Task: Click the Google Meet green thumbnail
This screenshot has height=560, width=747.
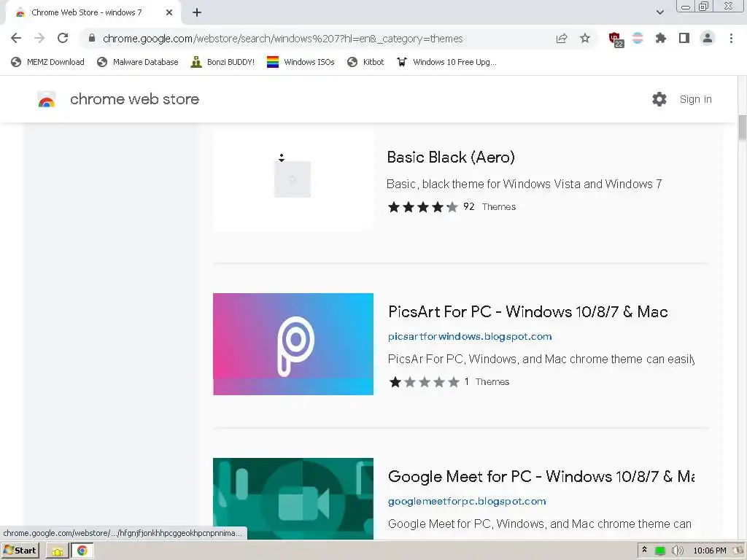Action: (x=293, y=499)
